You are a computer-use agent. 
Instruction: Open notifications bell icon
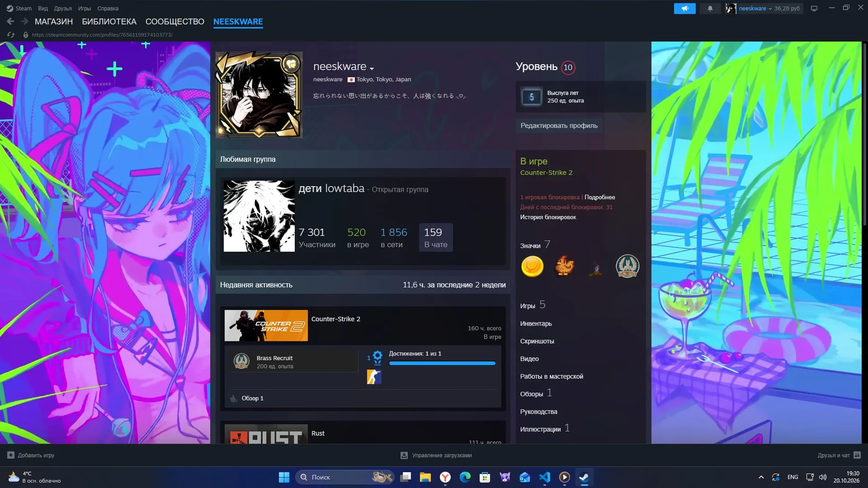710,8
